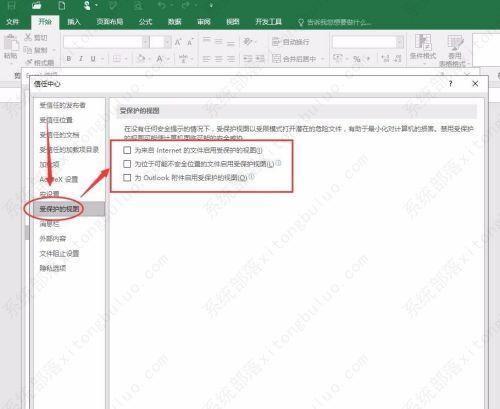
Task: Click Merge and Center (合并后居中)
Action: click(295, 59)
